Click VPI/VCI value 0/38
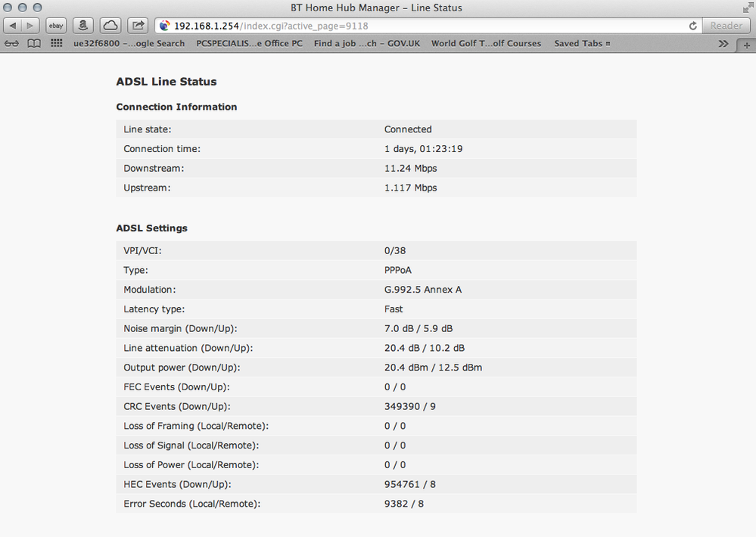 coord(395,250)
